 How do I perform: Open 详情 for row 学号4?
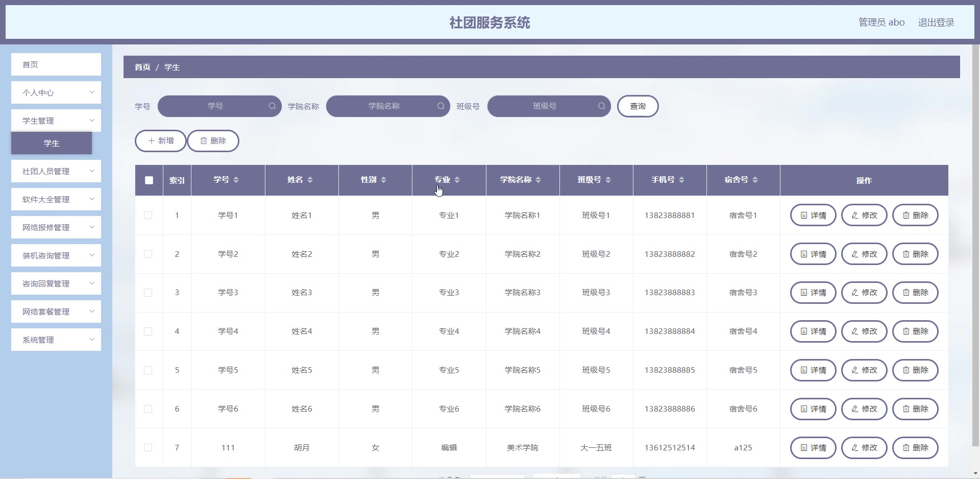tap(813, 331)
